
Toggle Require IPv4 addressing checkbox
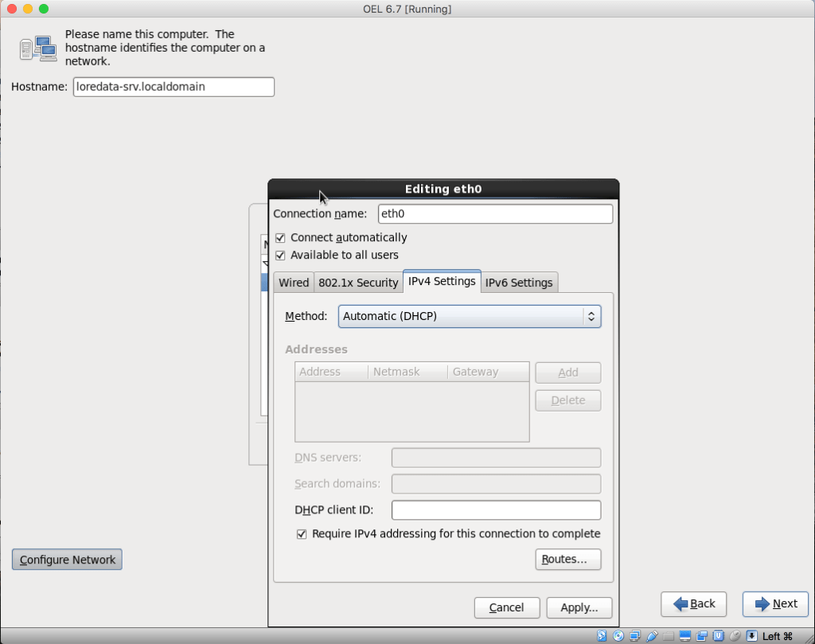(302, 534)
